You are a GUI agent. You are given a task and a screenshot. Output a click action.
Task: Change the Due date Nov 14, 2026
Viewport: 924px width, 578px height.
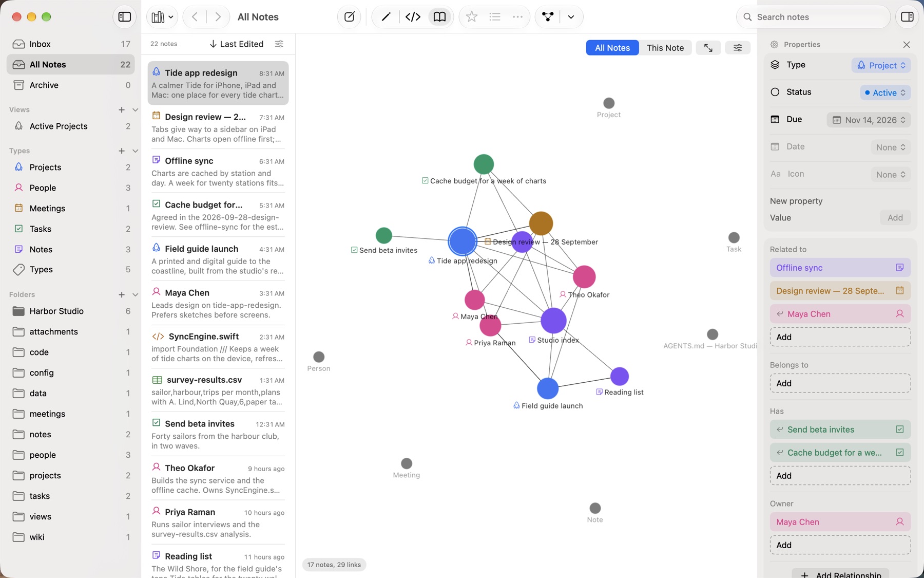[869, 120]
